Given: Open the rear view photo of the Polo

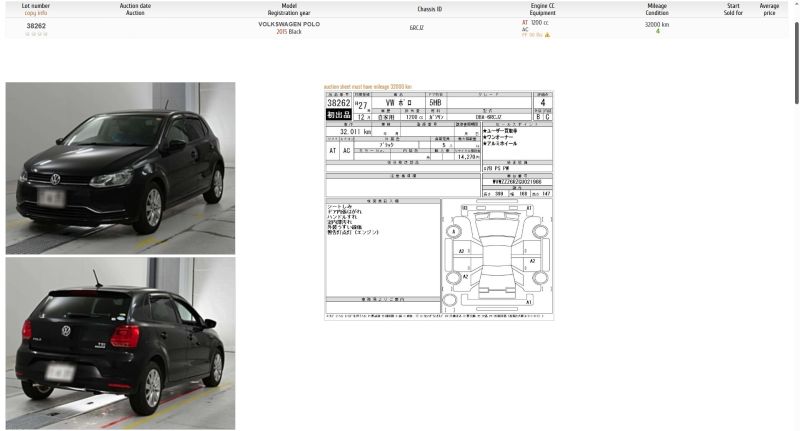Looking at the screenshot, I should (120, 343).
